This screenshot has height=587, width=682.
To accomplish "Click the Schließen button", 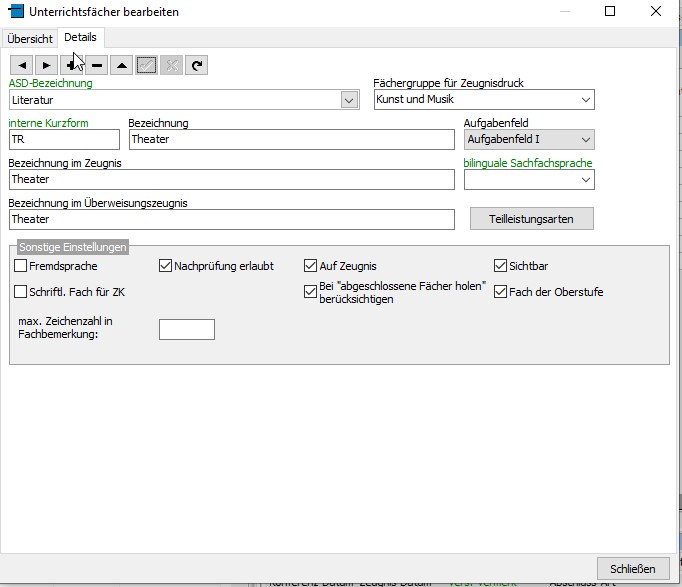I will [633, 569].
